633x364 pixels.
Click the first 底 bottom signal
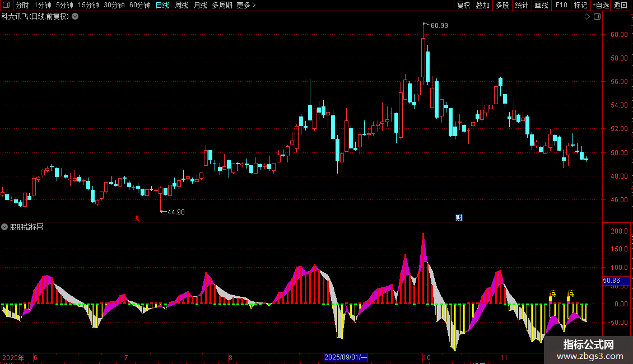[x=553, y=294]
